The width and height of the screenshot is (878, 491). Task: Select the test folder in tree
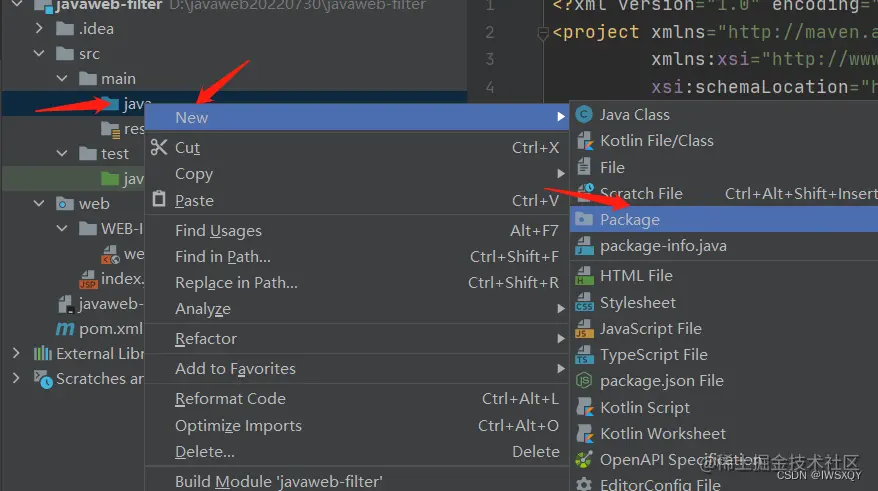(115, 153)
